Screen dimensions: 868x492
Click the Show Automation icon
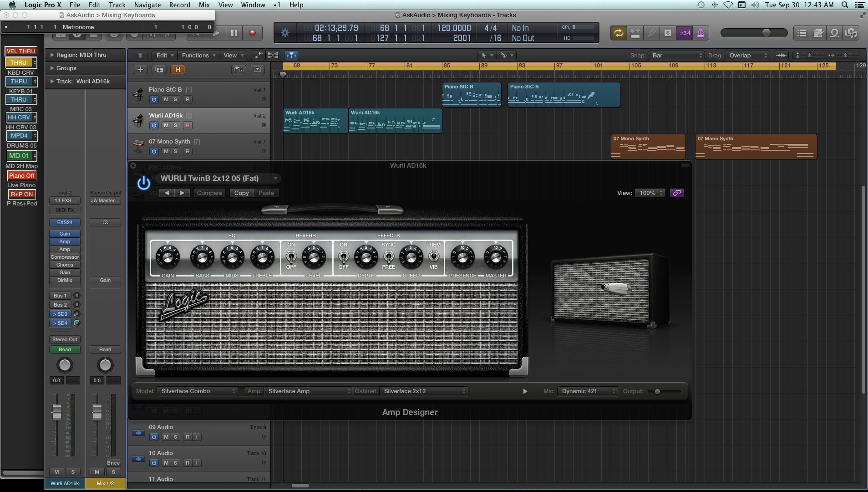[x=258, y=55]
